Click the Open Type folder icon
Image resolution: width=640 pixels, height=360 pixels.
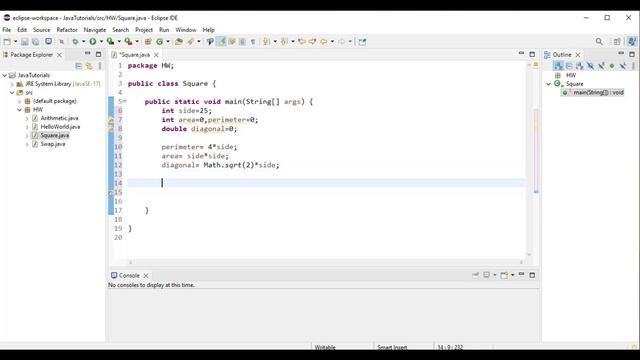point(179,42)
